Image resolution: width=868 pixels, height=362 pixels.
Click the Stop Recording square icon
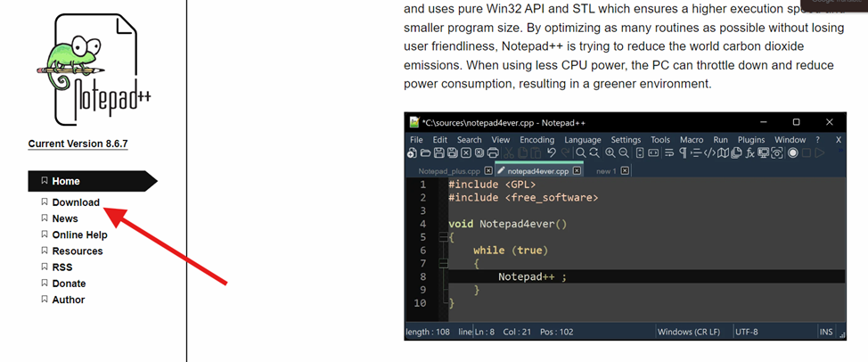pyautogui.click(x=807, y=152)
